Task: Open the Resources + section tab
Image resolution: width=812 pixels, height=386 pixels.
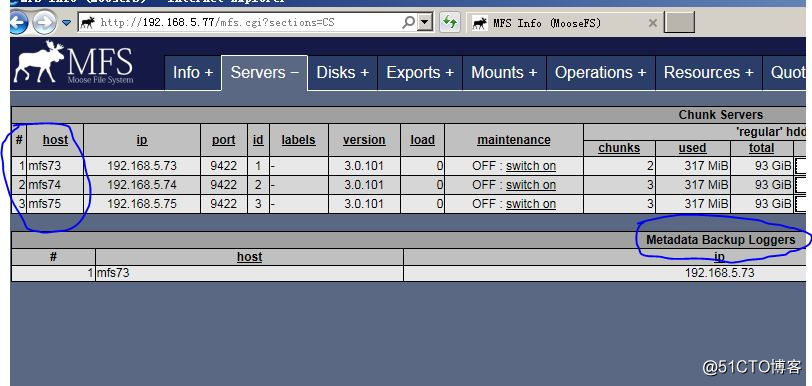Action: point(708,73)
